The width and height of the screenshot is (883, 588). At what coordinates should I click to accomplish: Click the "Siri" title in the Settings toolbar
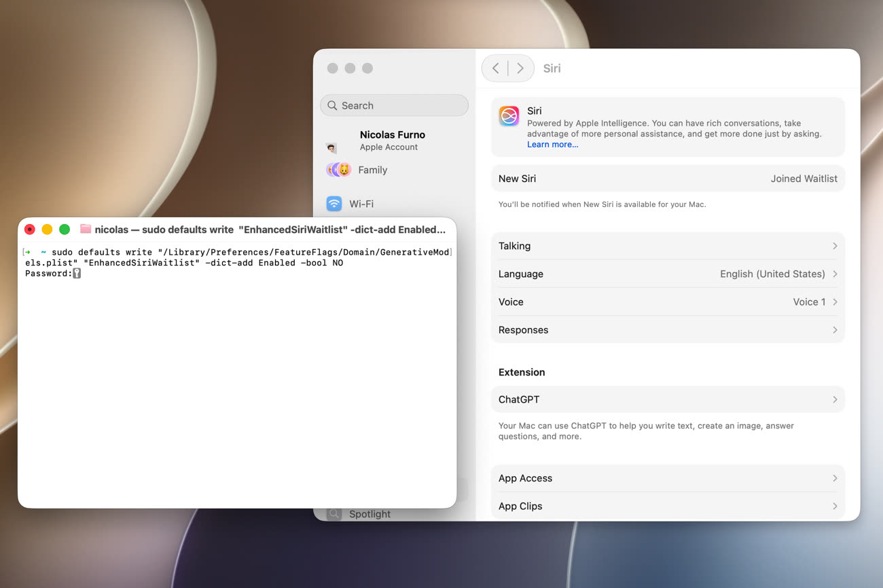pyautogui.click(x=552, y=68)
